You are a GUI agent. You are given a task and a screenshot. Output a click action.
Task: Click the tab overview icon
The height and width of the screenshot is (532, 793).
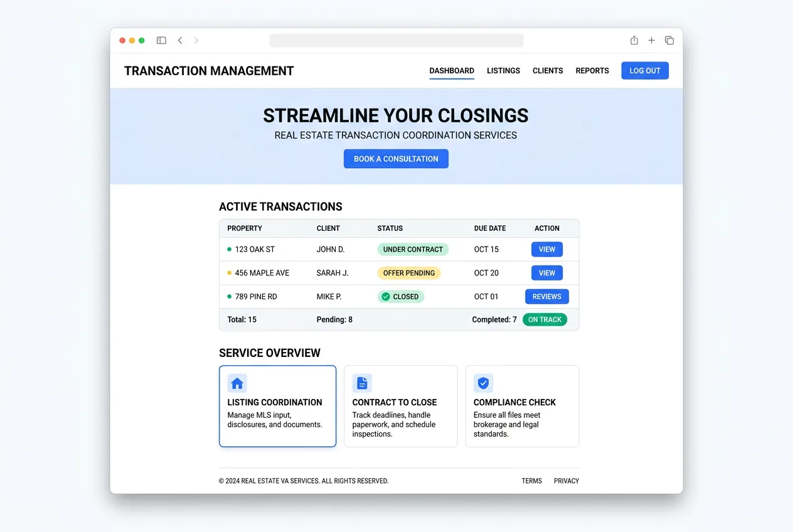point(669,40)
